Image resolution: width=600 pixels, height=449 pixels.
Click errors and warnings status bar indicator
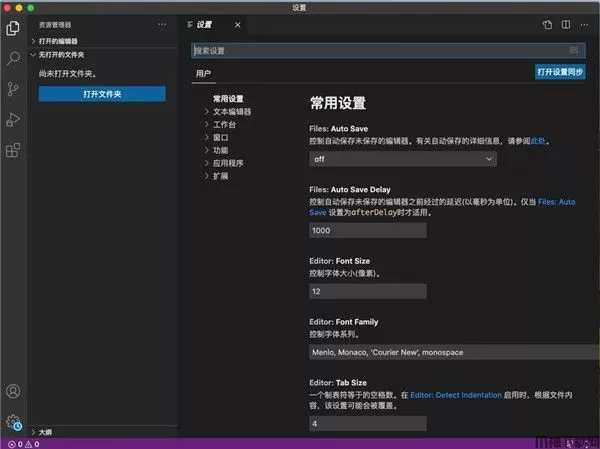click(22, 443)
